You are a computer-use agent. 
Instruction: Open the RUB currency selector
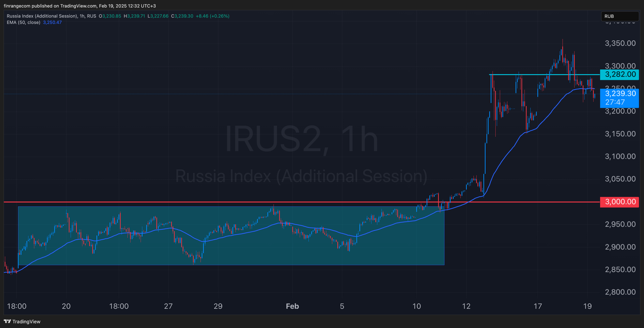pos(620,16)
